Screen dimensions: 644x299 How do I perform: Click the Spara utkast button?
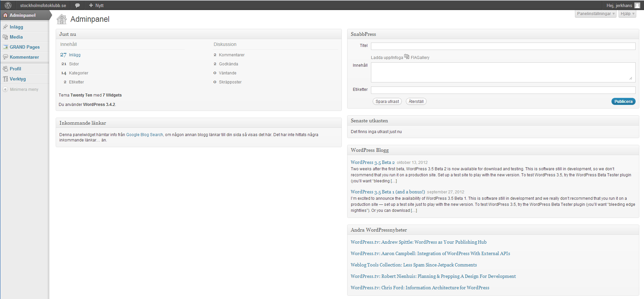[387, 102]
